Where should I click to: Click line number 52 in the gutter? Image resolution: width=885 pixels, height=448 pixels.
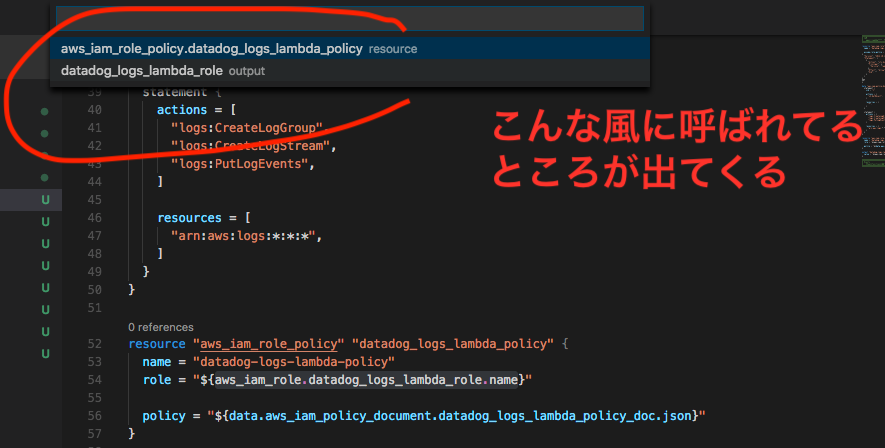coord(94,344)
